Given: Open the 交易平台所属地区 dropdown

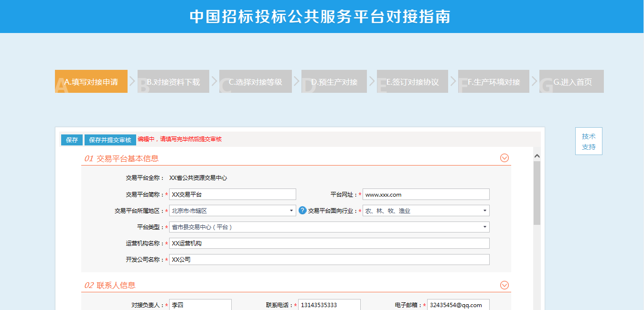Looking at the screenshot, I should (232, 210).
